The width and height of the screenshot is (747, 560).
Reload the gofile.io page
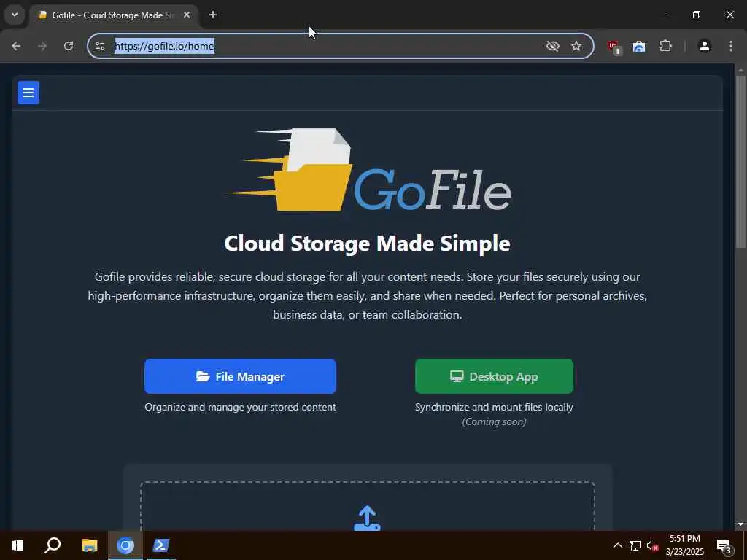click(x=69, y=46)
